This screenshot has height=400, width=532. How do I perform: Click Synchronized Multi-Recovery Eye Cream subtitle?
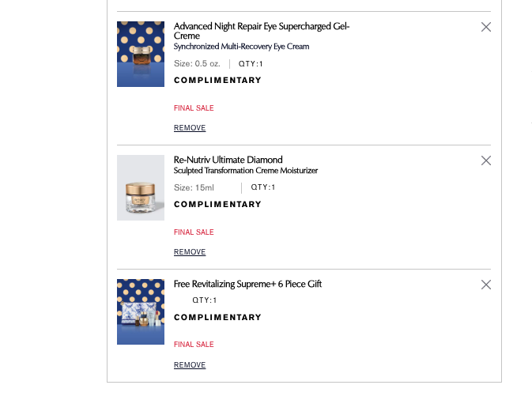(241, 47)
